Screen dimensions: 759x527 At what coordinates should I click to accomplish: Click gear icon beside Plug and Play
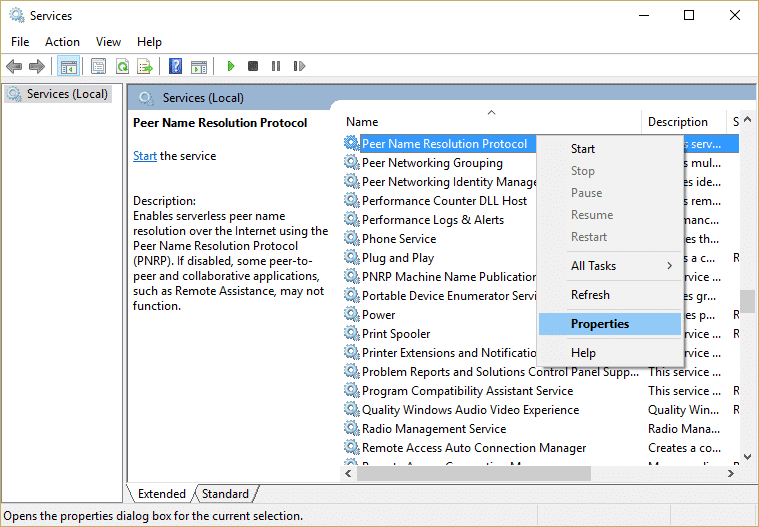pyautogui.click(x=351, y=257)
